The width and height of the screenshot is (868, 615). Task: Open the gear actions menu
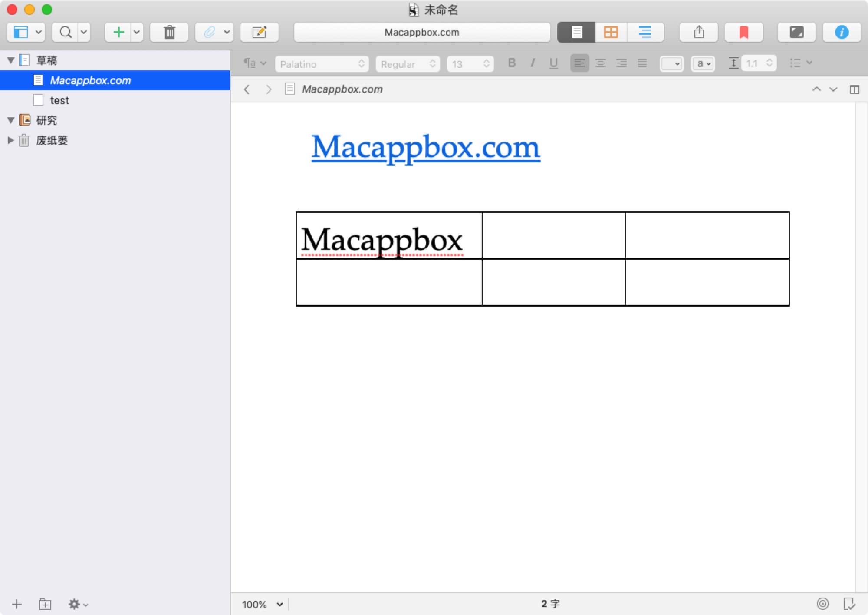pyautogui.click(x=78, y=604)
